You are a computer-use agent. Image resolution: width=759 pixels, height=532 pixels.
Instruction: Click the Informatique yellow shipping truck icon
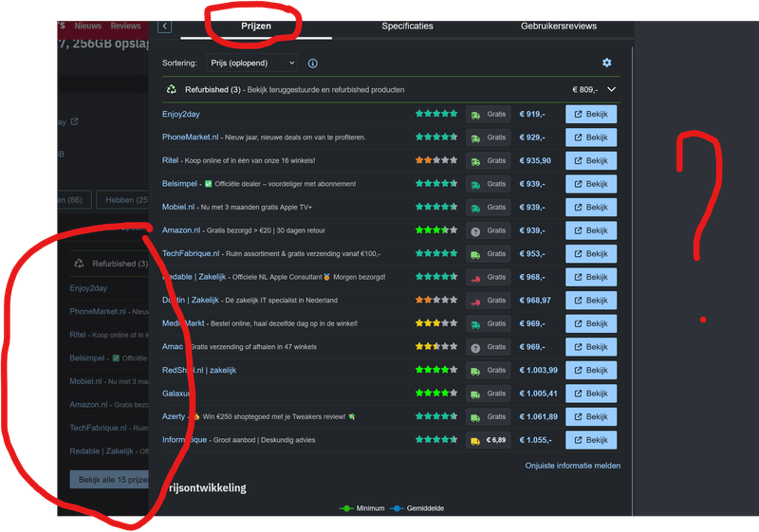pos(475,441)
